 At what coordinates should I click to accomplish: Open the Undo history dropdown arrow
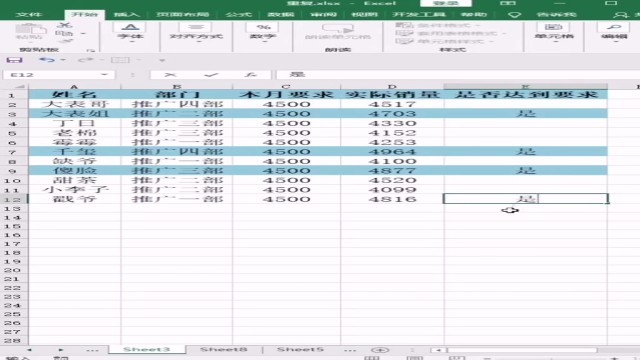(63, 60)
